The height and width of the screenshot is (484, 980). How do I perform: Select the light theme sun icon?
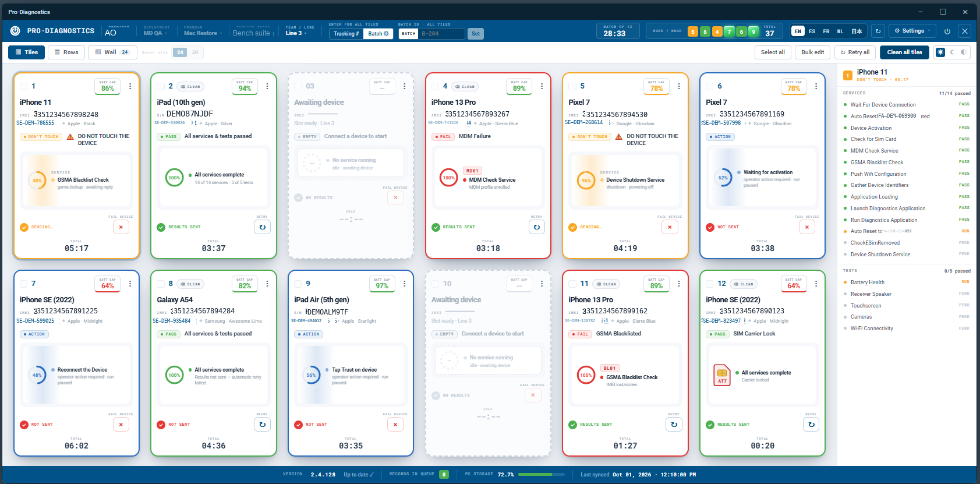point(940,52)
